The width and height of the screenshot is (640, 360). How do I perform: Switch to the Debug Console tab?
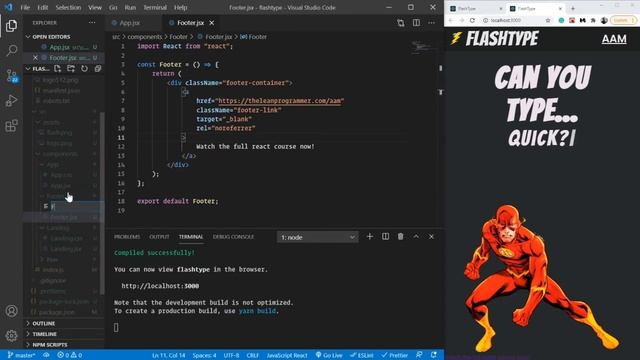click(x=233, y=237)
